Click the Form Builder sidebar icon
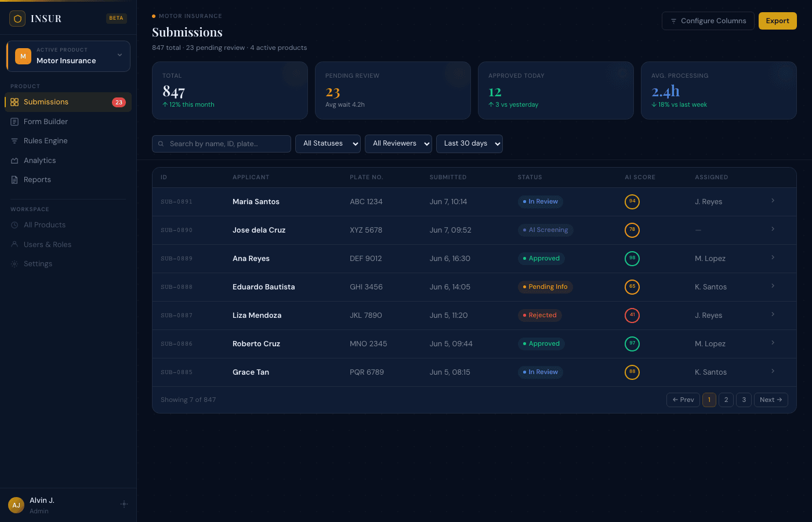 coord(14,122)
